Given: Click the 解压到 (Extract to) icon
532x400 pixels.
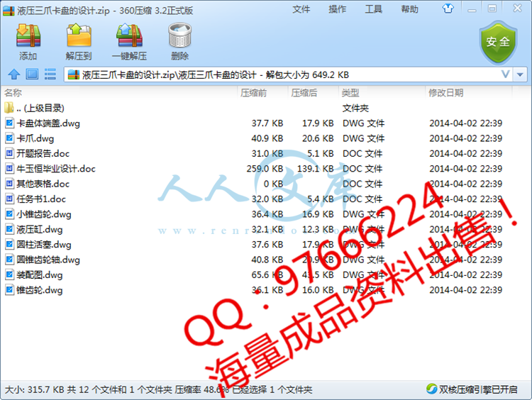Looking at the screenshot, I should [x=79, y=35].
